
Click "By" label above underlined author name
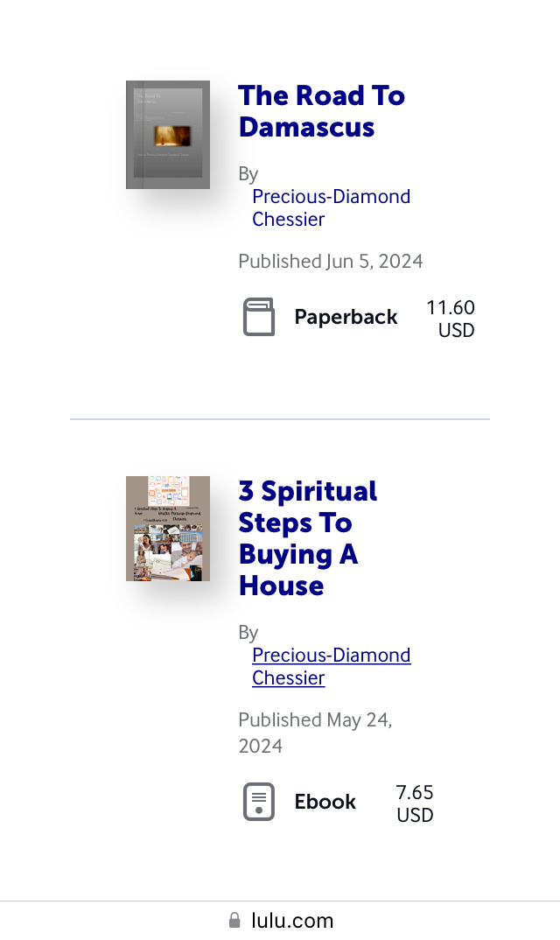tap(248, 633)
